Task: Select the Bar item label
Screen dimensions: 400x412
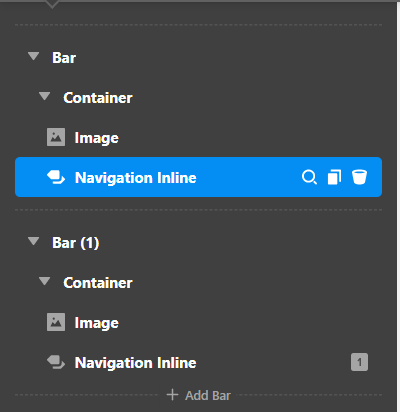Action: (x=64, y=58)
